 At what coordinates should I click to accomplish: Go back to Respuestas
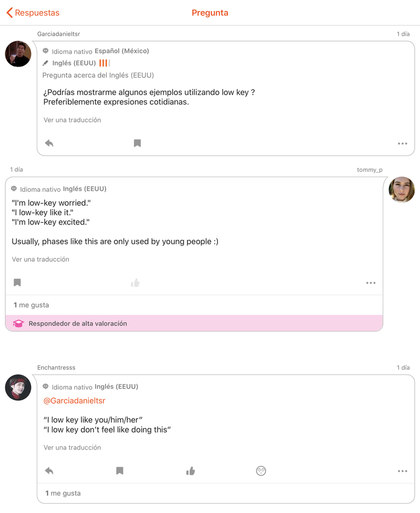point(33,13)
